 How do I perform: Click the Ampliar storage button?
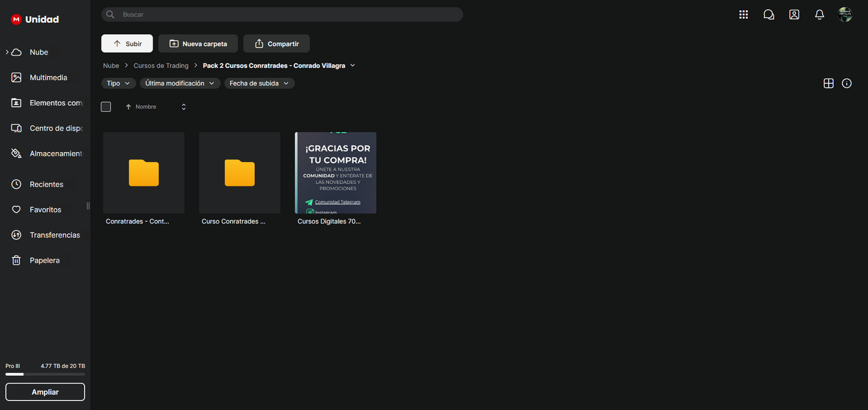coord(45,392)
